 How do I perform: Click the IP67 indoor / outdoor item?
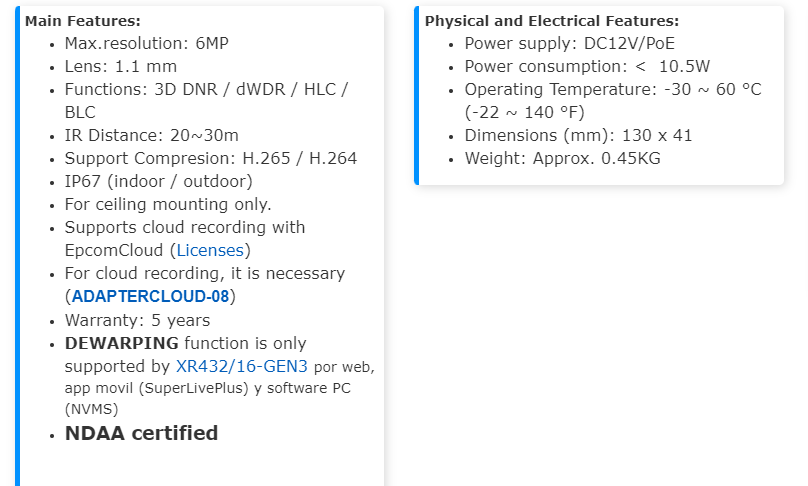tap(158, 181)
